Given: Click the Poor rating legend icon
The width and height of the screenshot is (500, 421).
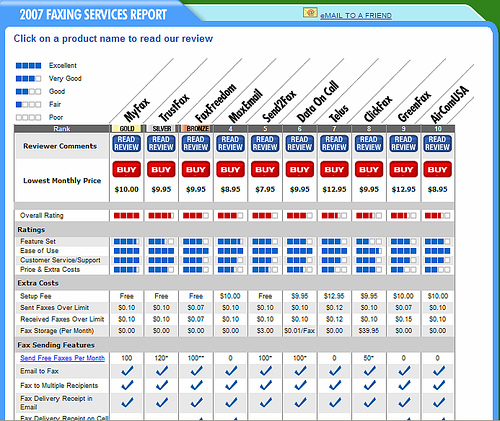Looking at the screenshot, I should pyautogui.click(x=29, y=117).
